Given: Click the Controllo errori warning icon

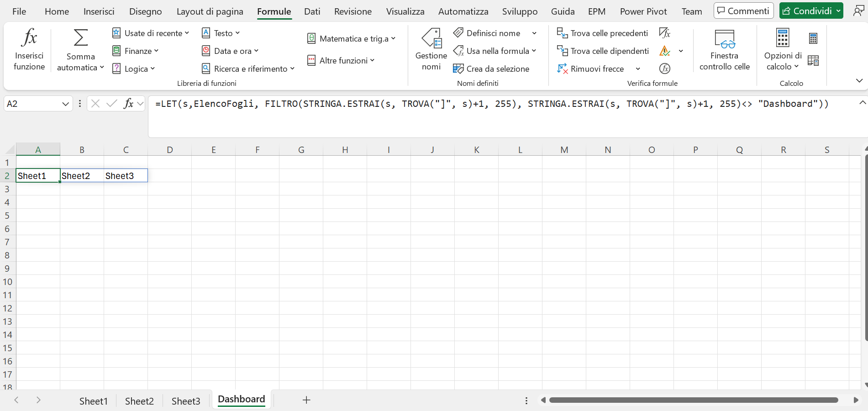Looking at the screenshot, I should [x=665, y=51].
